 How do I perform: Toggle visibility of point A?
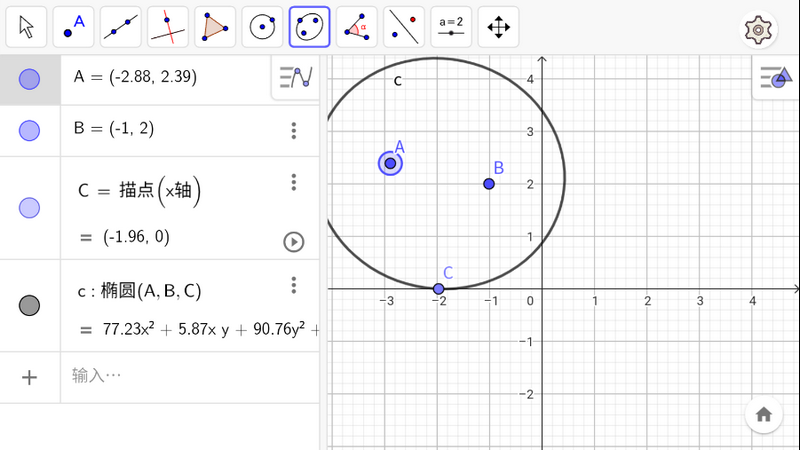(x=30, y=79)
